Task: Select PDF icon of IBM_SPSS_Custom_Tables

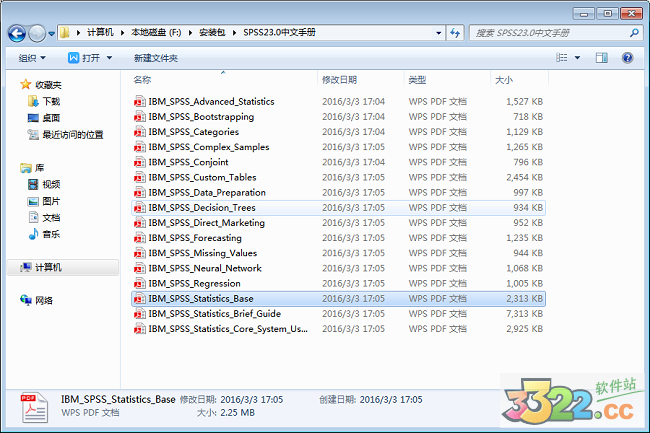Action: coord(140,177)
